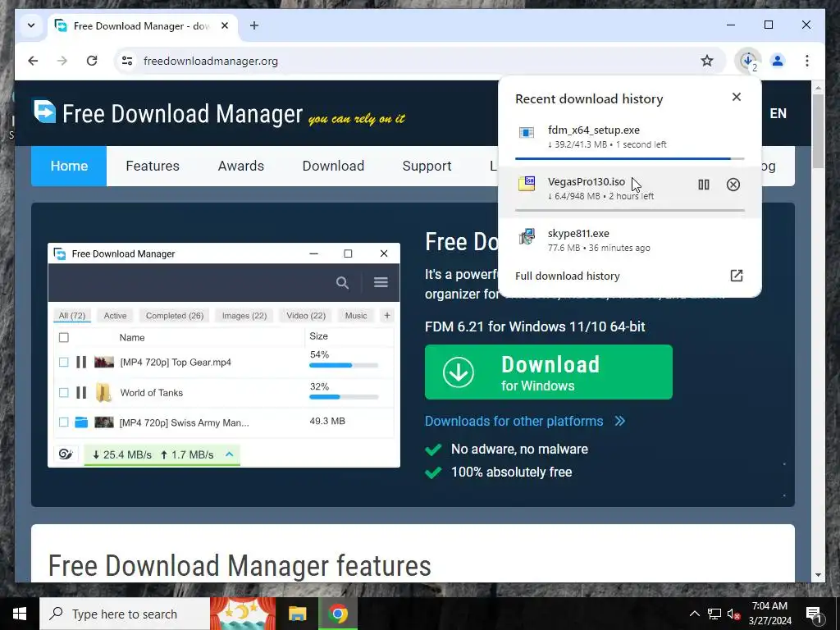
Task: Open Chrome's three-dot menu
Action: tap(807, 61)
